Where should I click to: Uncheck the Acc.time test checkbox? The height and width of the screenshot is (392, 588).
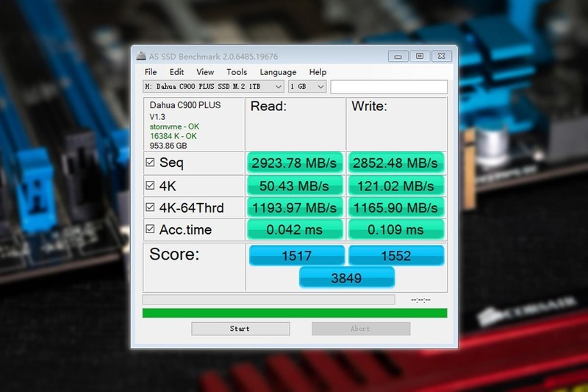point(150,229)
